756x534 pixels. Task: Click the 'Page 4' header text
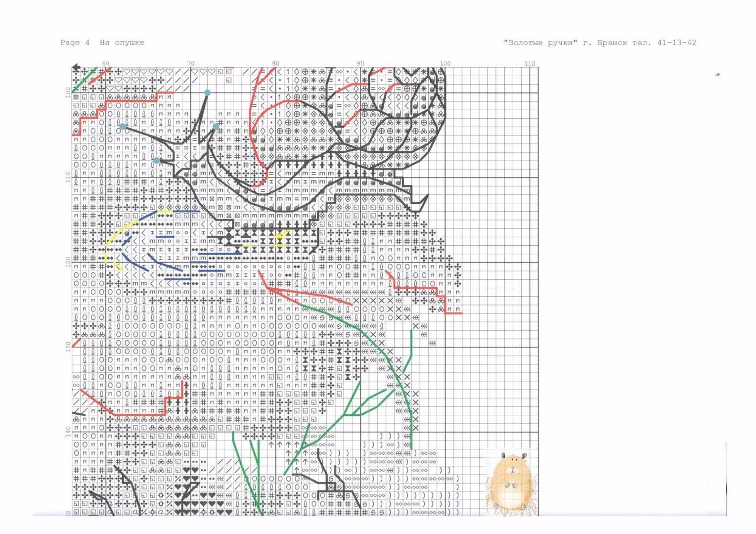point(75,43)
